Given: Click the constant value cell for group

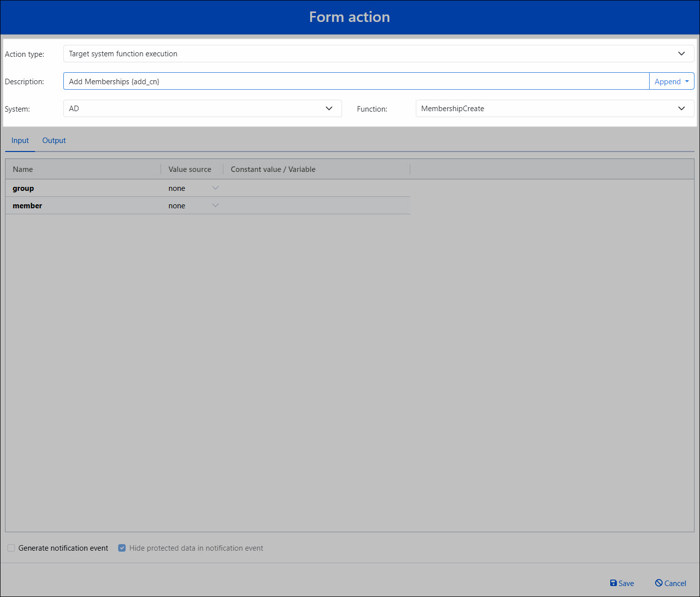Looking at the screenshot, I should 316,188.
